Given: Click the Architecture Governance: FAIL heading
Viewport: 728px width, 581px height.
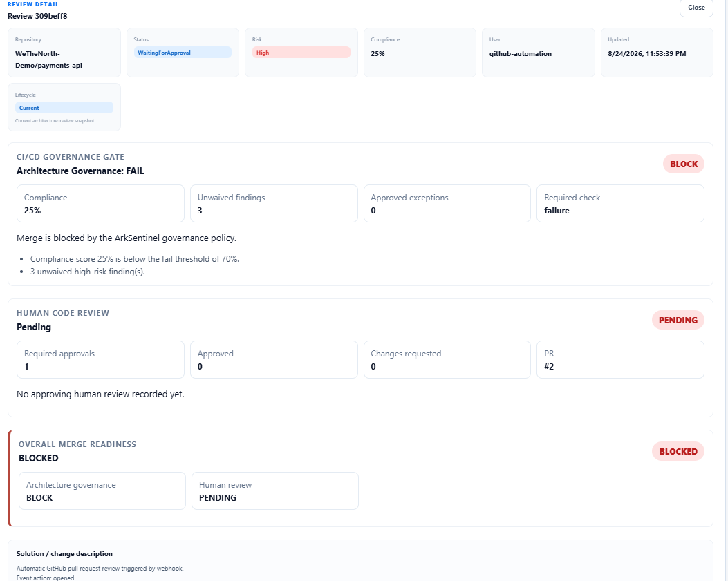Looking at the screenshot, I should [80, 171].
